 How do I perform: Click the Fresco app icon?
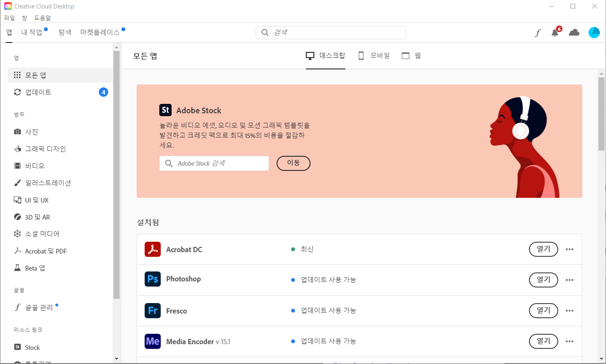pyautogui.click(x=153, y=311)
